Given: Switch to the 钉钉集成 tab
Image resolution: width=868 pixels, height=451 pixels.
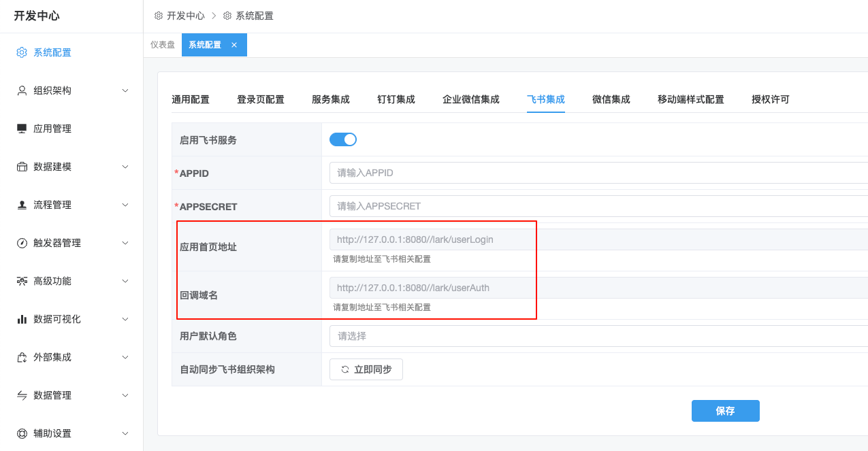Looking at the screenshot, I should 396,99.
